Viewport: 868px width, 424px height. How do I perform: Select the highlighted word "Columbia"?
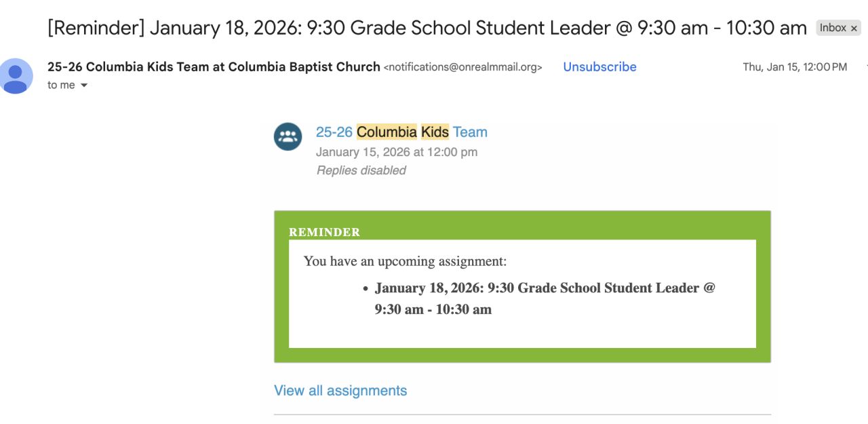(x=387, y=132)
